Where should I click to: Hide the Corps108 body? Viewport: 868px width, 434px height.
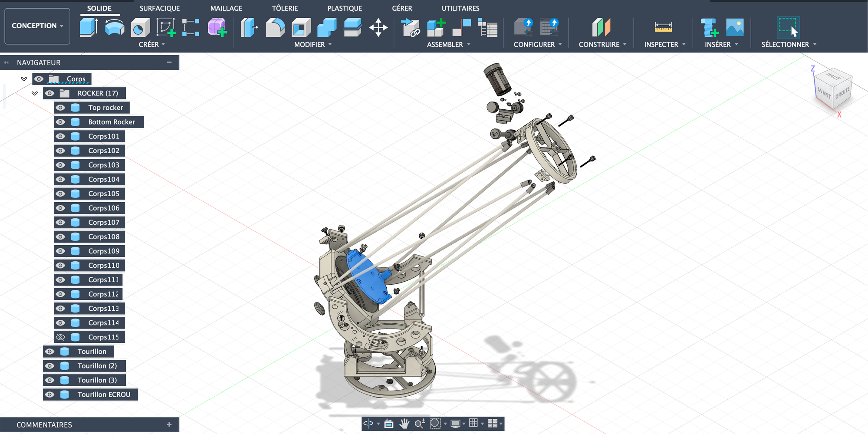[x=60, y=237]
